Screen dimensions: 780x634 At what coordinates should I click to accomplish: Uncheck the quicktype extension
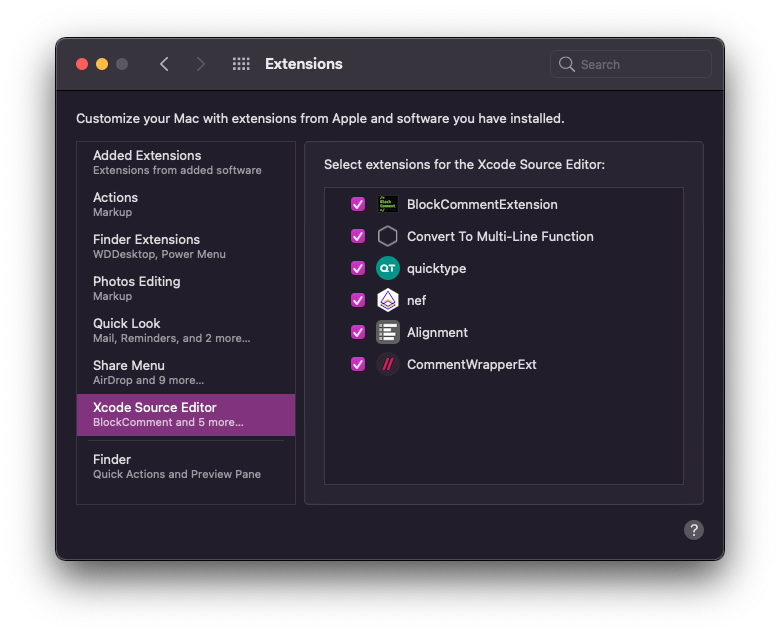pyautogui.click(x=358, y=269)
